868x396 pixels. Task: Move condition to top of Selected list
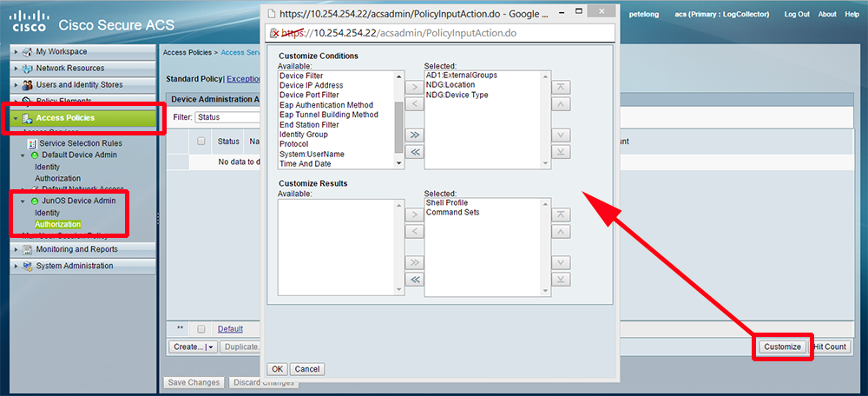pyautogui.click(x=561, y=88)
